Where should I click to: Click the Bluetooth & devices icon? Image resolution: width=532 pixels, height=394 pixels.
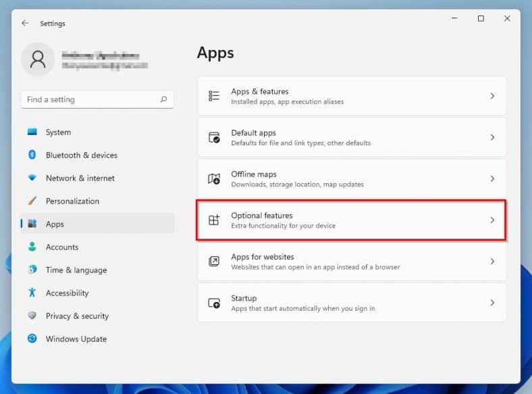32,155
